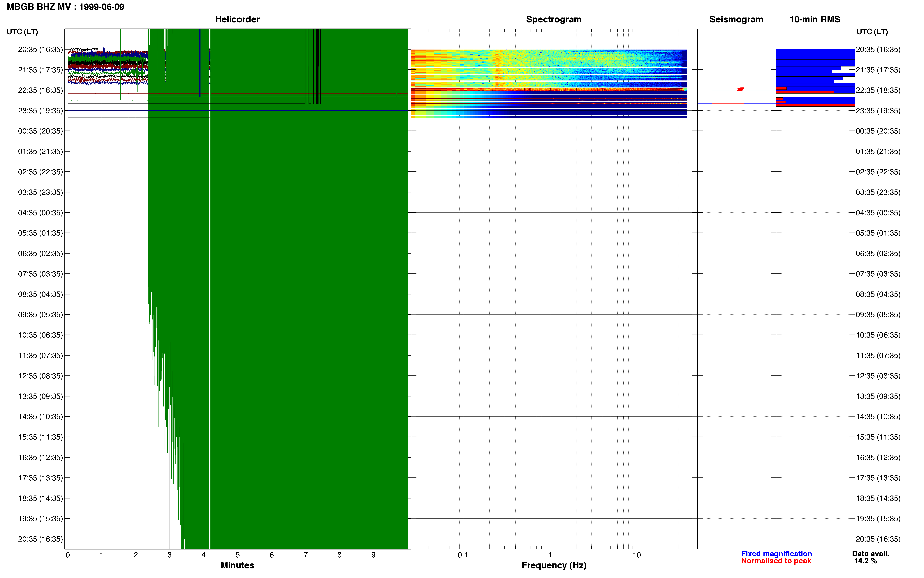Click the 11:35 (07:35) label on the Helicorder axis

(x=41, y=356)
